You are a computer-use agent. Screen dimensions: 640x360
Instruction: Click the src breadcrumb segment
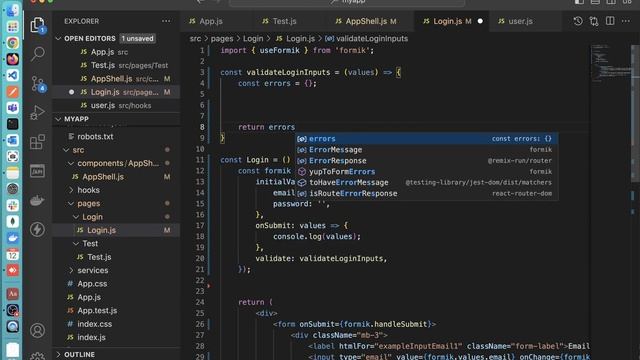[x=195, y=38]
